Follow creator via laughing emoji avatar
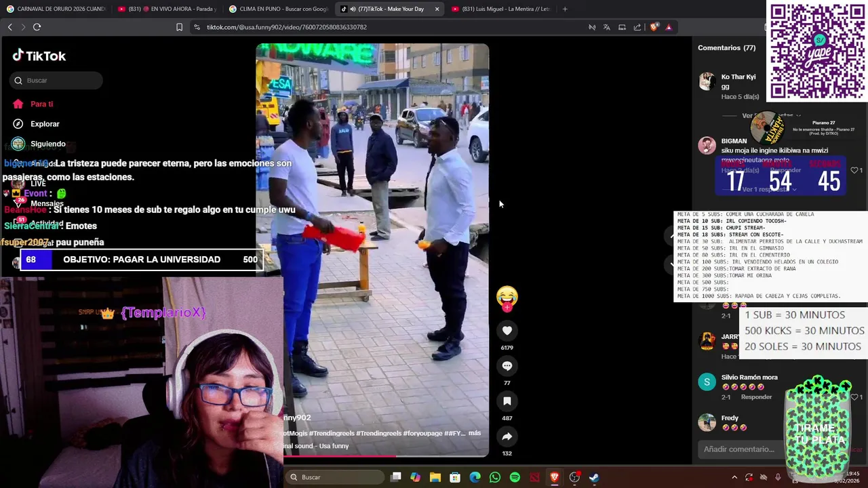The width and height of the screenshot is (868, 488). tap(507, 297)
